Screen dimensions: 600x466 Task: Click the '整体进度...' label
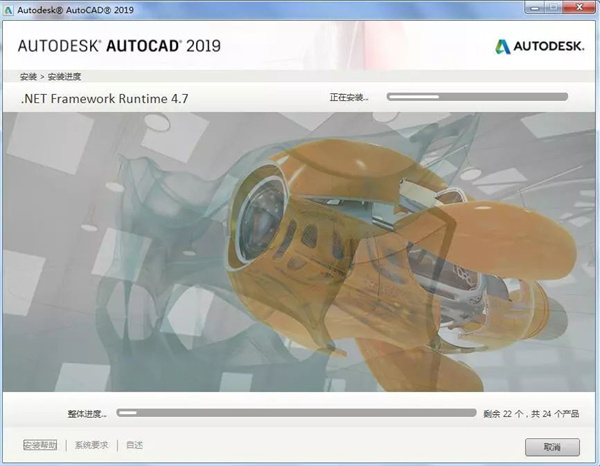point(87,414)
